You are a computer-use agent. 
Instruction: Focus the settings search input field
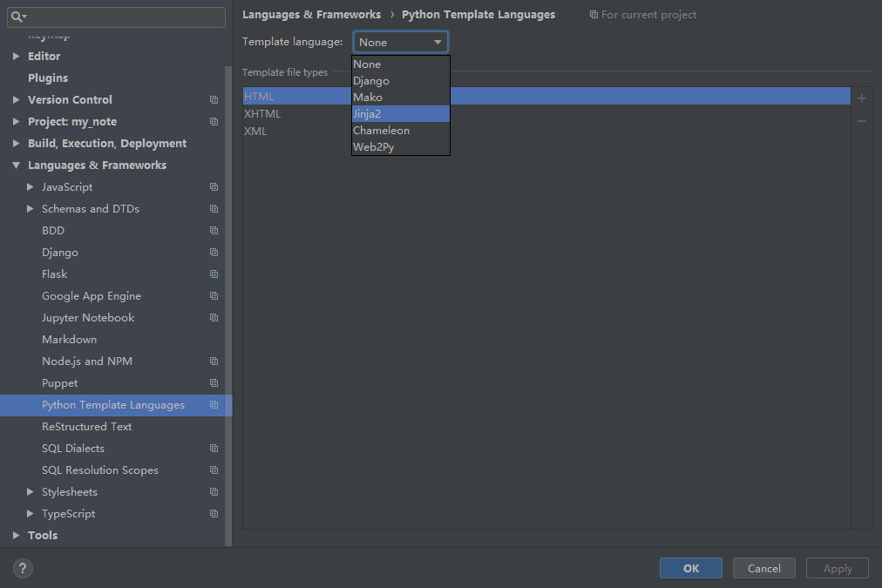pyautogui.click(x=117, y=17)
